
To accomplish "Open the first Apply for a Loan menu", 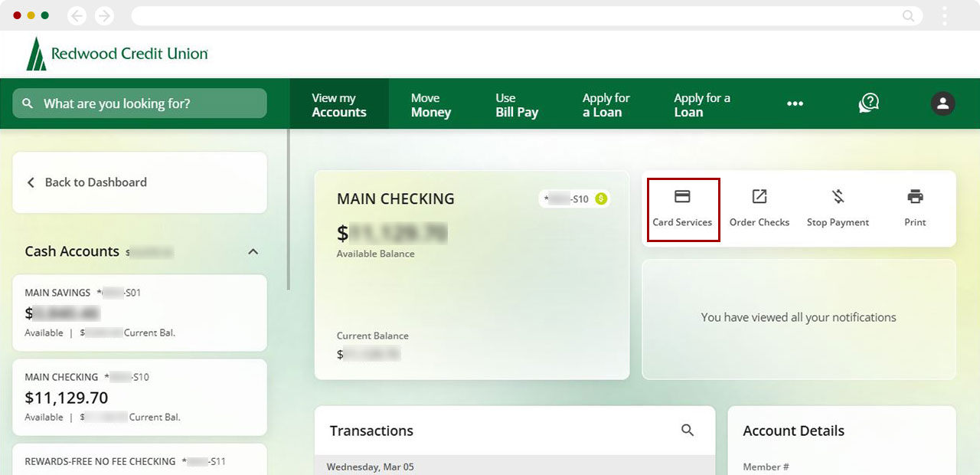I will (x=606, y=104).
